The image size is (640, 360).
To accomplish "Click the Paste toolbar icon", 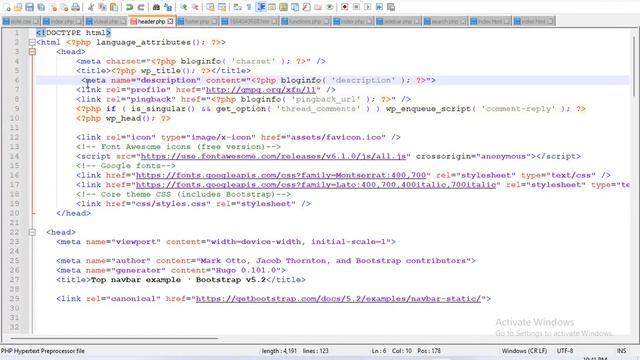I will pos(114,7).
